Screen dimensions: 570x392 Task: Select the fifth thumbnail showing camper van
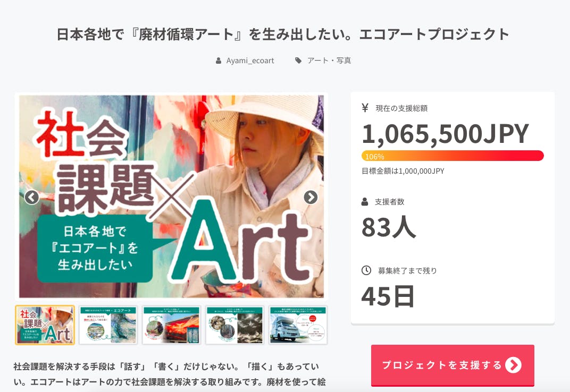pyautogui.click(x=298, y=325)
